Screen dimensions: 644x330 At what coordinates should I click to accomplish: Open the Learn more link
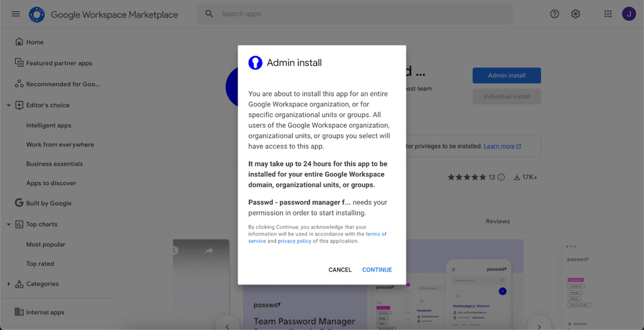(502, 146)
